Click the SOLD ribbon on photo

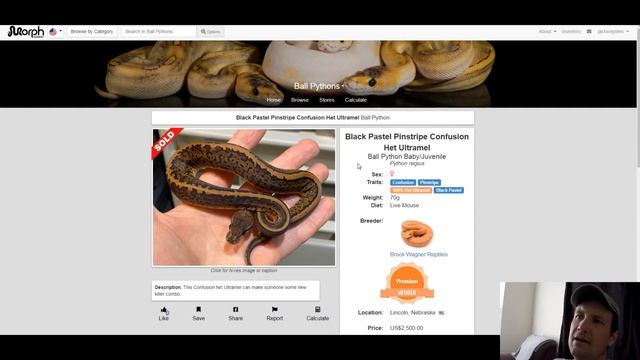(166, 142)
